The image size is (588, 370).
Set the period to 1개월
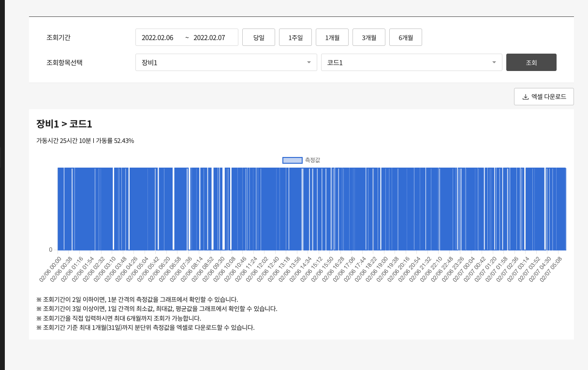(332, 38)
